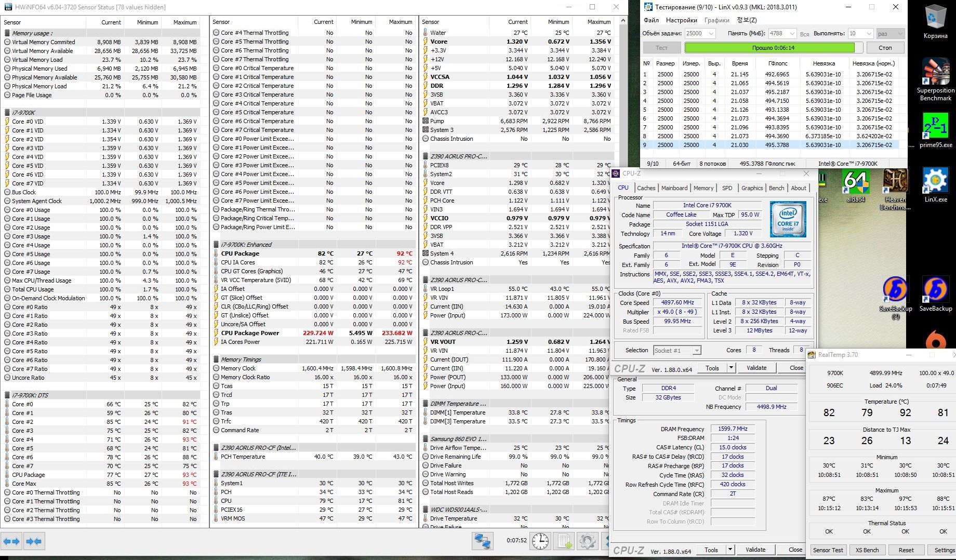Switch to the Mainboard tab in CPU-Z
Image resolution: width=956 pixels, height=560 pixels.
point(674,188)
